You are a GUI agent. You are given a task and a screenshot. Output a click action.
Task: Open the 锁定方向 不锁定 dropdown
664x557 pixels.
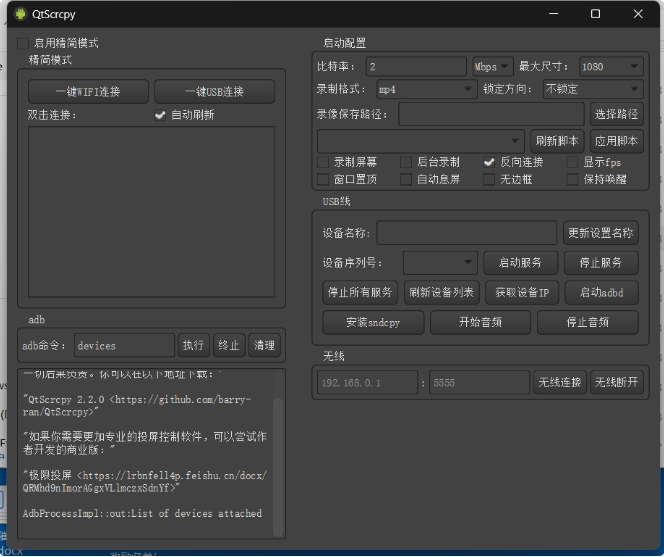click(x=593, y=89)
